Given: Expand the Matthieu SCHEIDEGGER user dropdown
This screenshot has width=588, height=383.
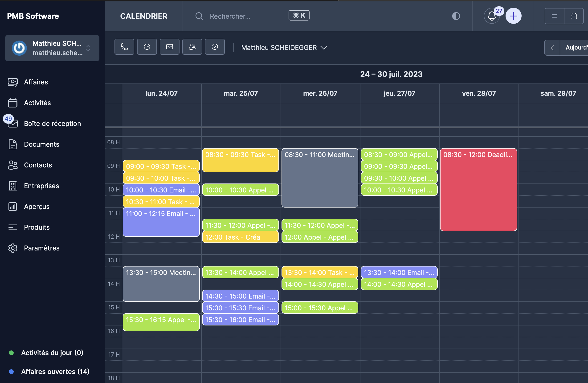Looking at the screenshot, I should click(x=284, y=47).
